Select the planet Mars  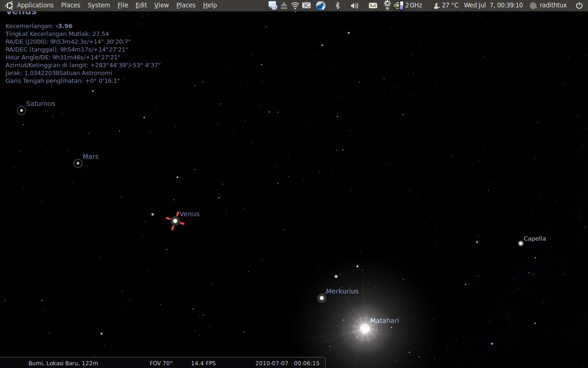tap(78, 163)
